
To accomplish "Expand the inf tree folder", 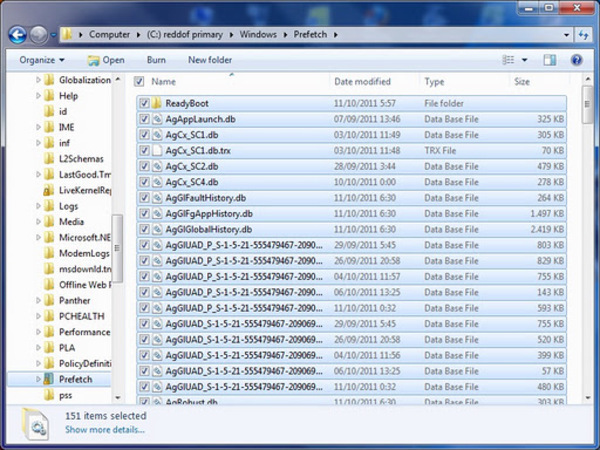I will (x=38, y=142).
